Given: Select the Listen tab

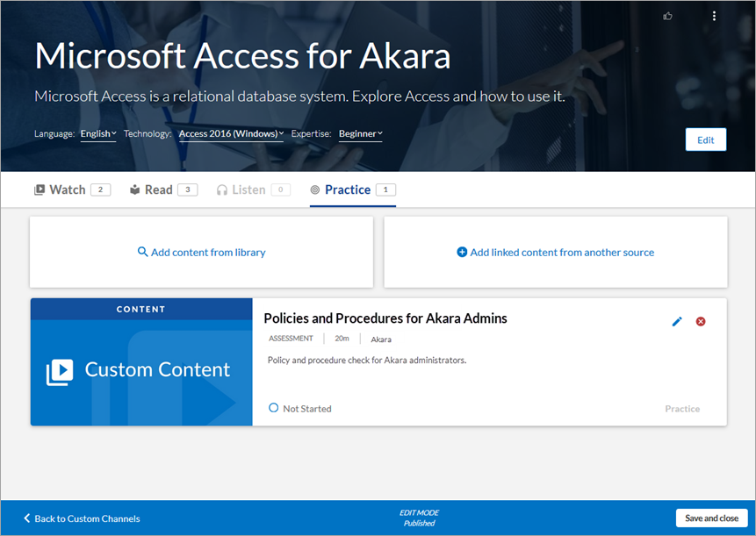Looking at the screenshot, I should click(x=248, y=189).
